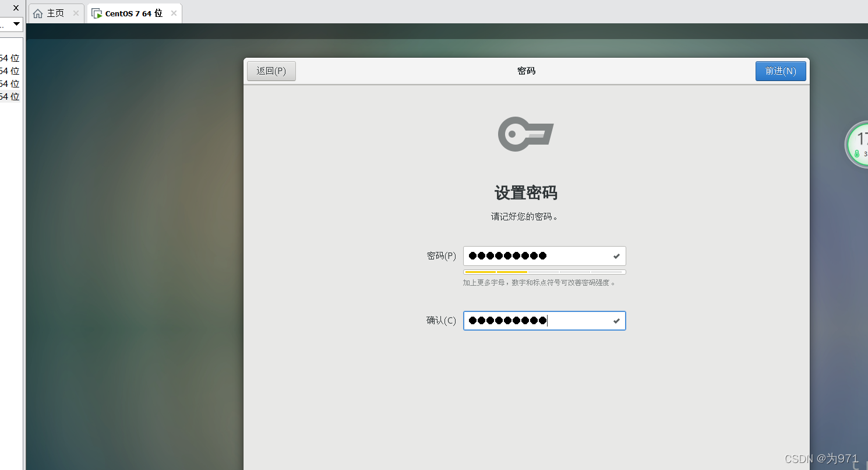Click the checkmark in 密码(P) field
This screenshot has height=470, width=868.
pyautogui.click(x=616, y=256)
